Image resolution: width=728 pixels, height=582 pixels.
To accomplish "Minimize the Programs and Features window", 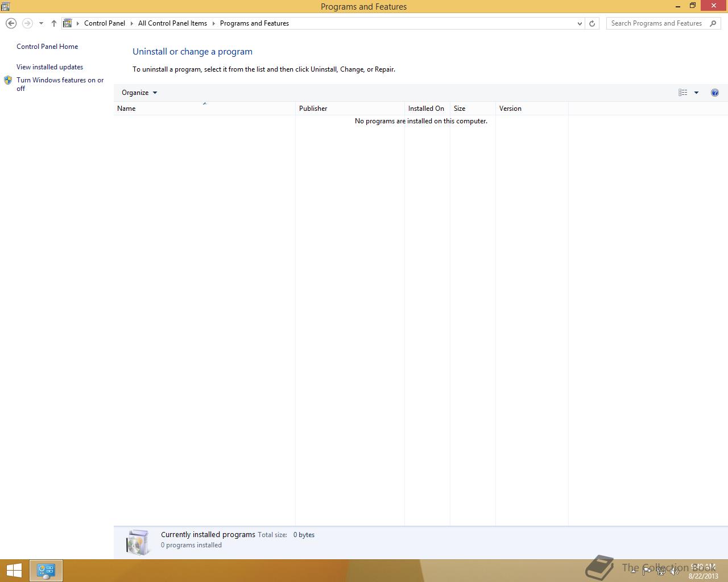I will pos(678,6).
